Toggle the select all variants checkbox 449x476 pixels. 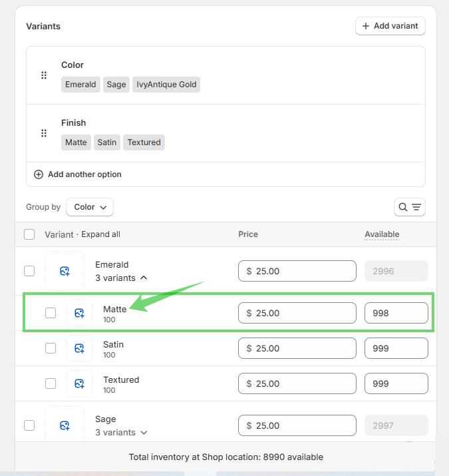point(29,234)
